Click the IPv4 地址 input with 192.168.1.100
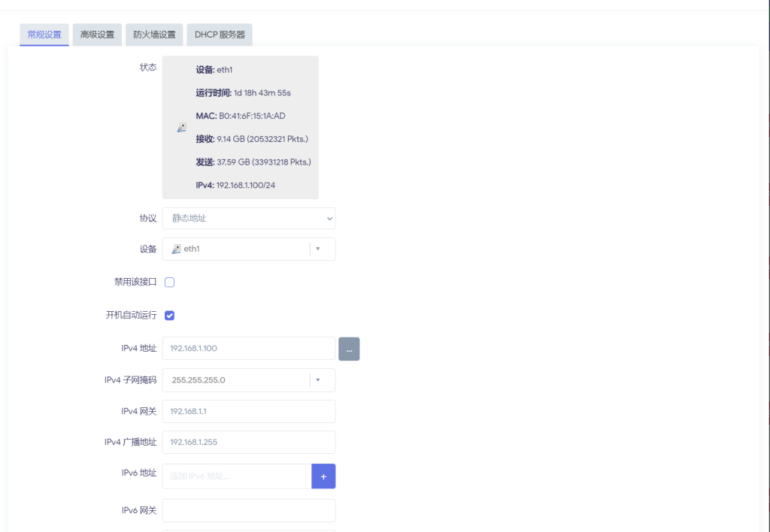Screen dimensions: 770x532 (x=249, y=349)
